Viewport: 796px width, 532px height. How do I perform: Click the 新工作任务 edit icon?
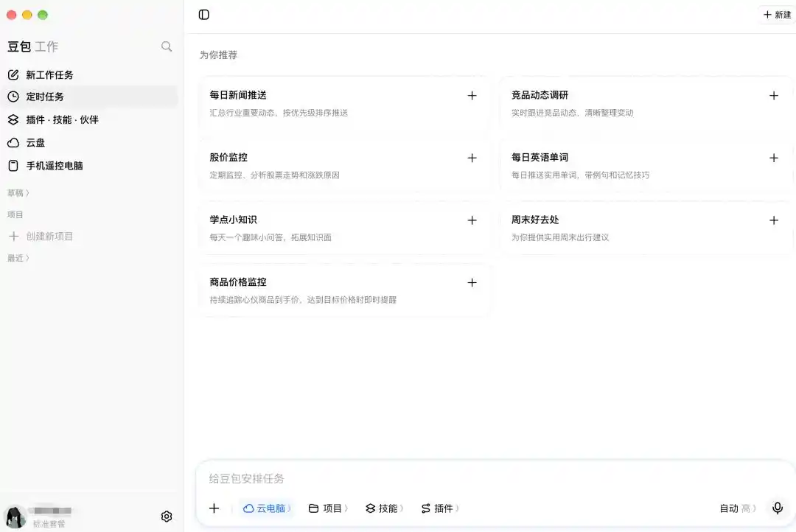pos(14,75)
